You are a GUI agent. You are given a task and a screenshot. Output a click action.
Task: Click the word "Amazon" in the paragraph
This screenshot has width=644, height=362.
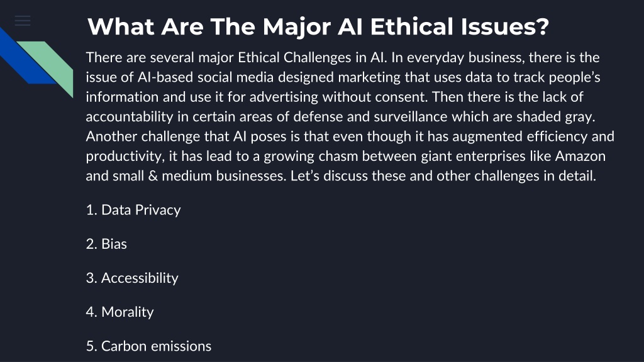(580, 156)
